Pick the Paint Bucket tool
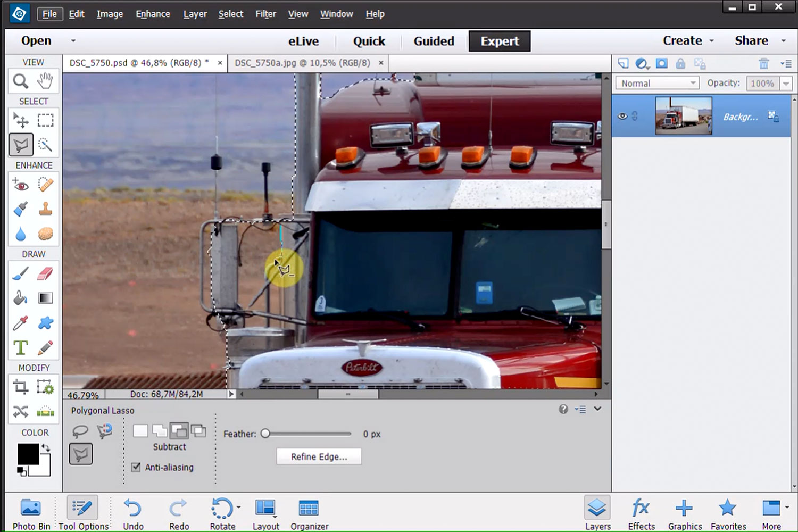 point(21,298)
